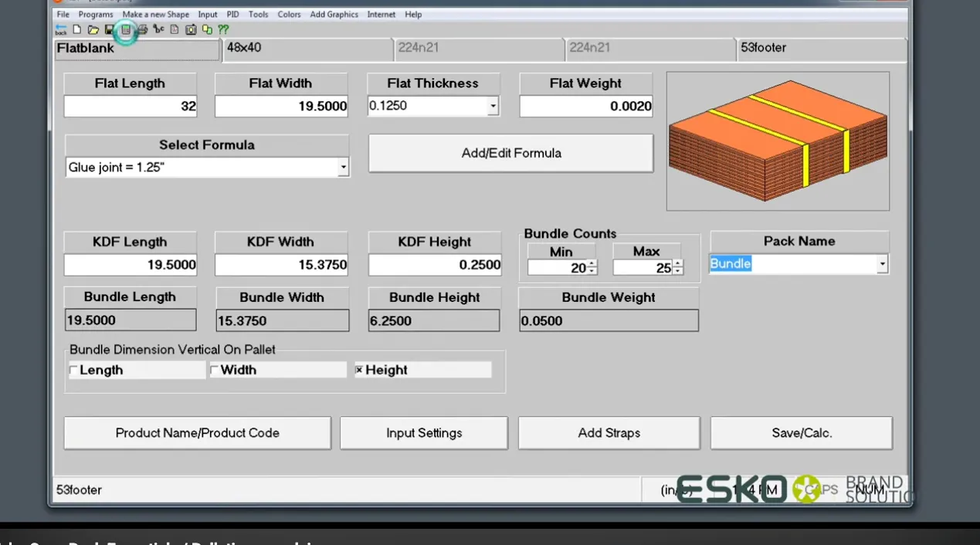The image size is (980, 545).
Task: Switch to the 48x40 tab
Action: 307,49
